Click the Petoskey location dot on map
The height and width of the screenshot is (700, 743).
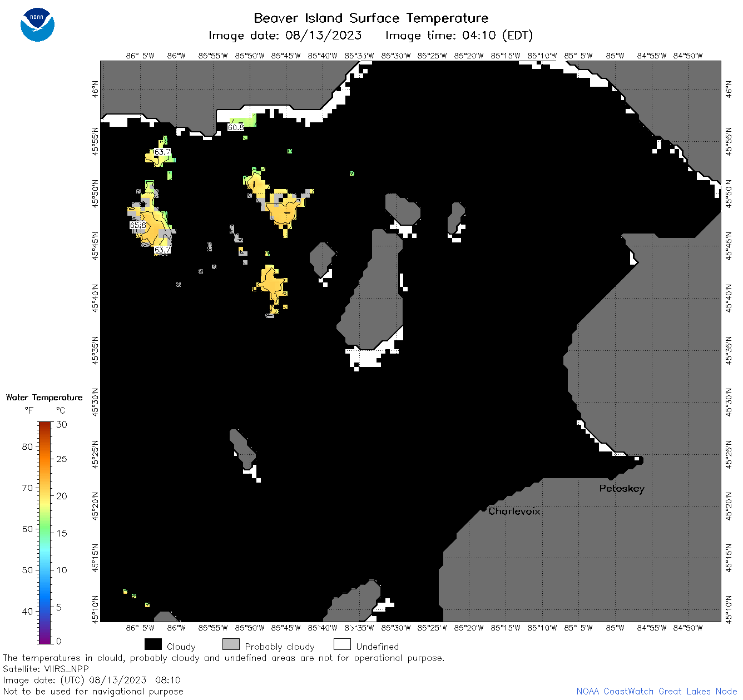tap(611, 478)
